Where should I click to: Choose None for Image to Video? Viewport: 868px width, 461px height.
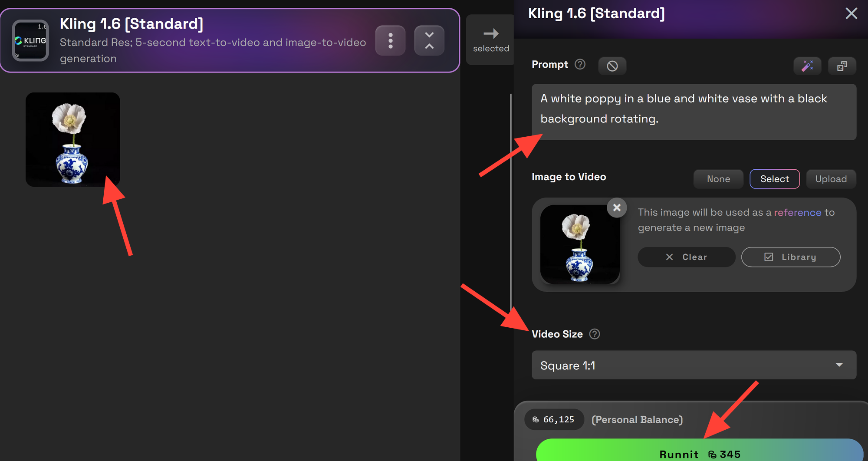(718, 179)
